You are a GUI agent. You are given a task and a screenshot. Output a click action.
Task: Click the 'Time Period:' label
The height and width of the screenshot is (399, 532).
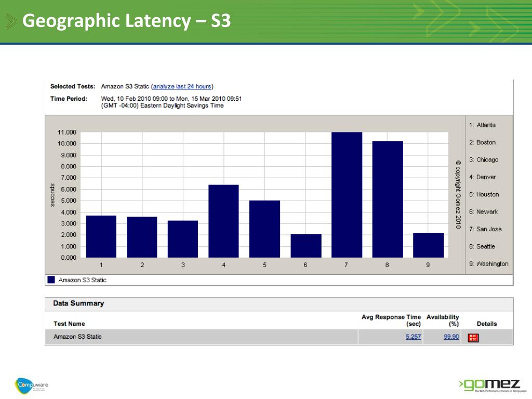tap(69, 99)
